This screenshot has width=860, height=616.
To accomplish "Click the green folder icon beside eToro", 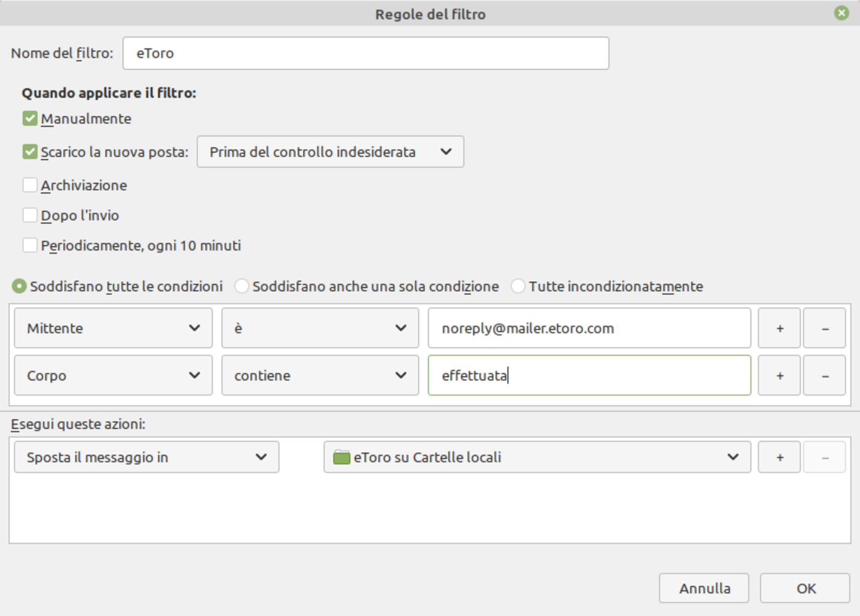I will pyautogui.click(x=341, y=457).
